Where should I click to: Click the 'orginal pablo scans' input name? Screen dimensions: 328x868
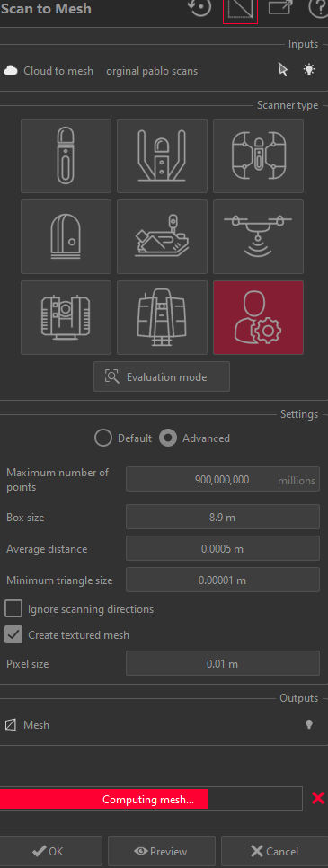152,71
